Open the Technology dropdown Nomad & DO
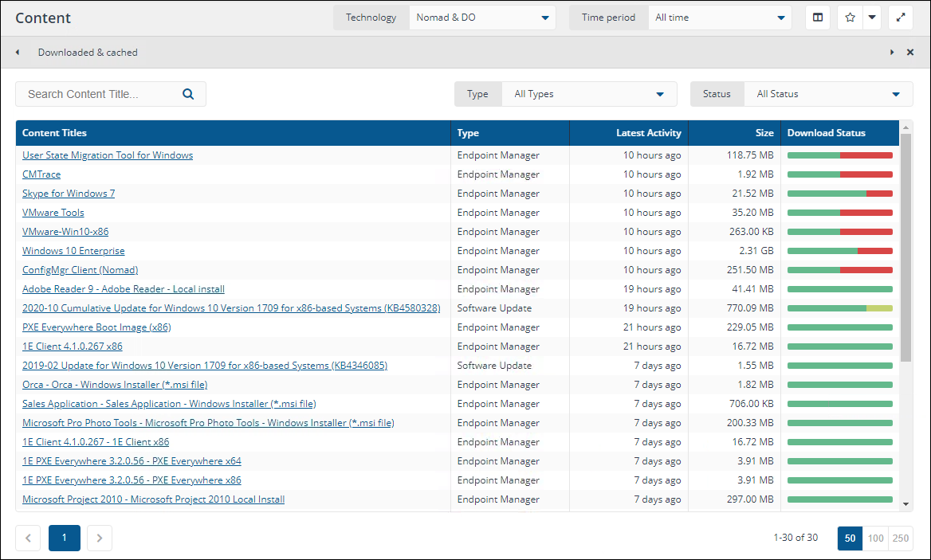 [482, 18]
